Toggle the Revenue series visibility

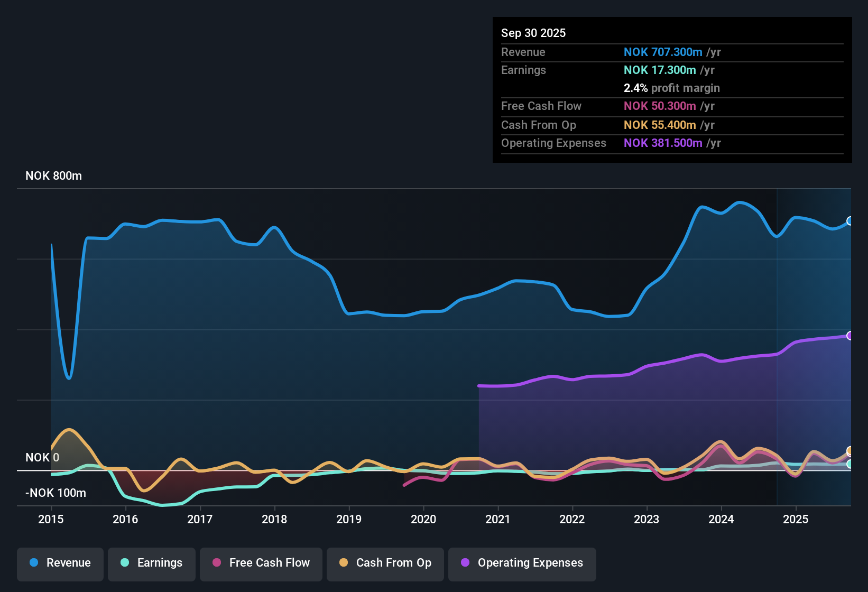(60, 563)
